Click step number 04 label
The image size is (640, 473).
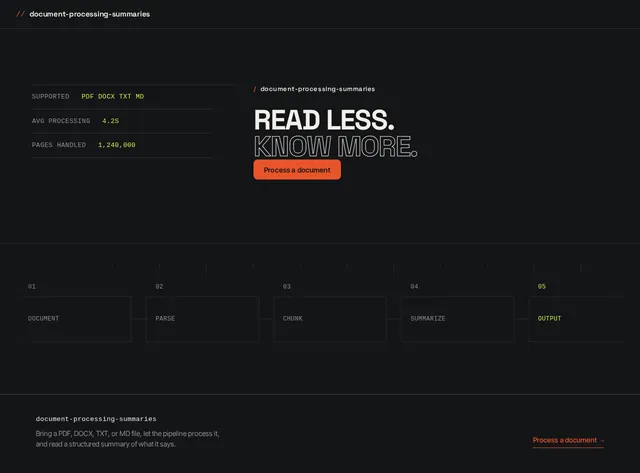(414, 286)
